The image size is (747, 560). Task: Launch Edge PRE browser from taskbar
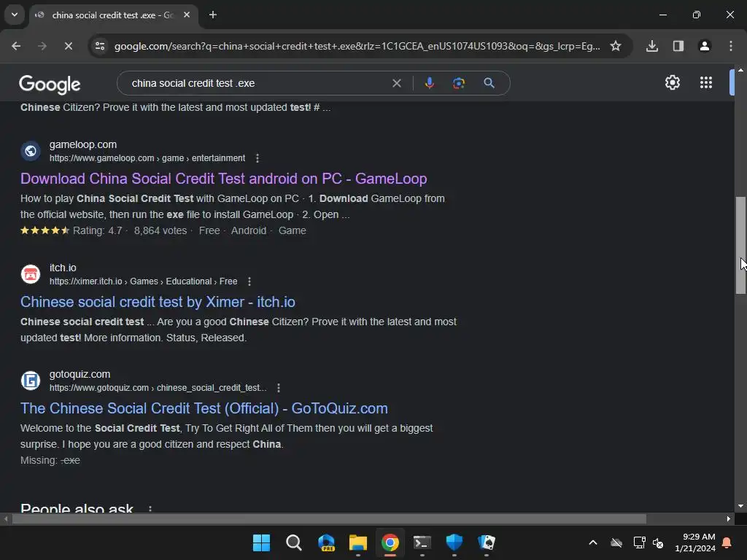326,542
